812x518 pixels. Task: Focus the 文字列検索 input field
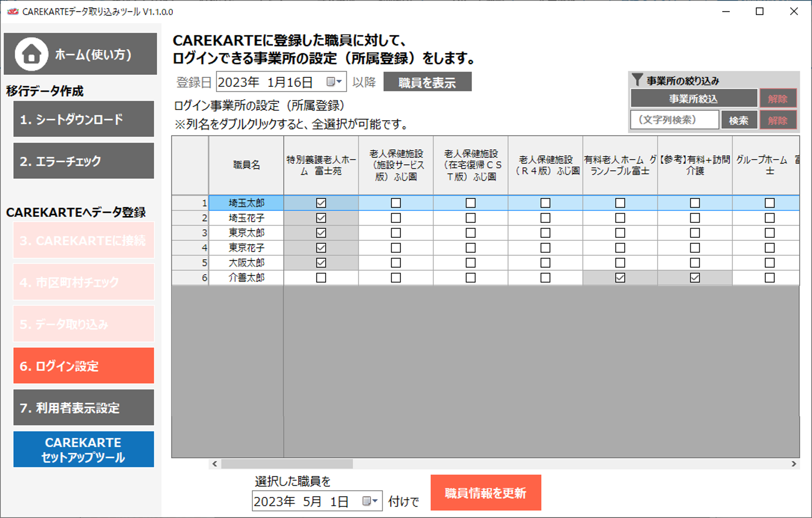[675, 120]
